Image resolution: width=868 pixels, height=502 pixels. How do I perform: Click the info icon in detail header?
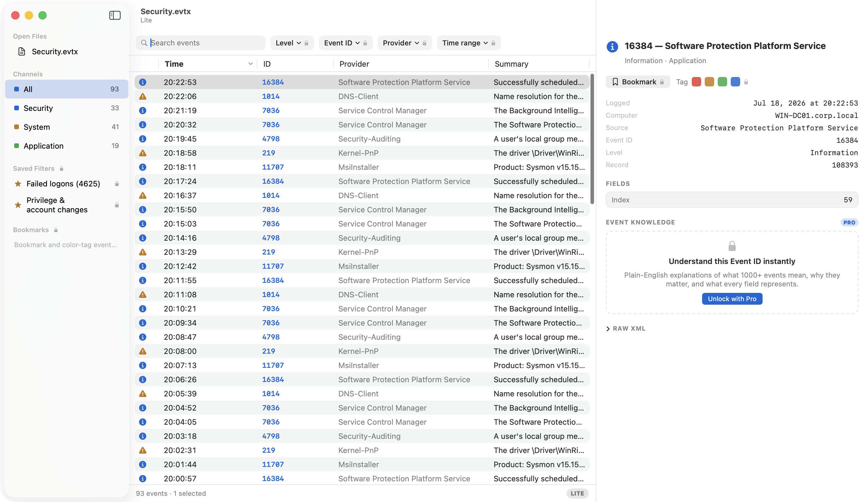pos(612,46)
